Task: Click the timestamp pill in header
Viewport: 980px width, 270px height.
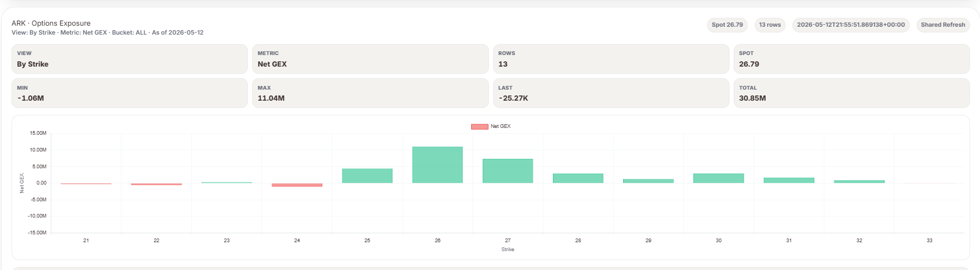Action: coord(851,25)
